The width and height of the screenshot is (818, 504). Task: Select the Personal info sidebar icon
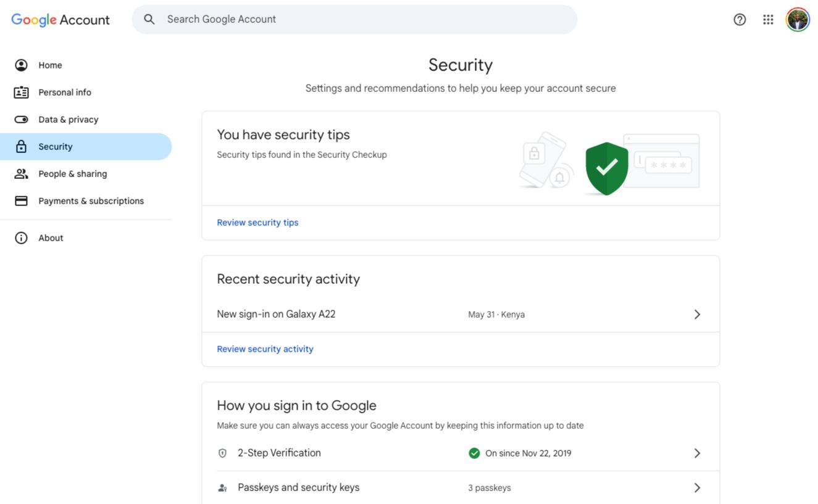click(21, 91)
